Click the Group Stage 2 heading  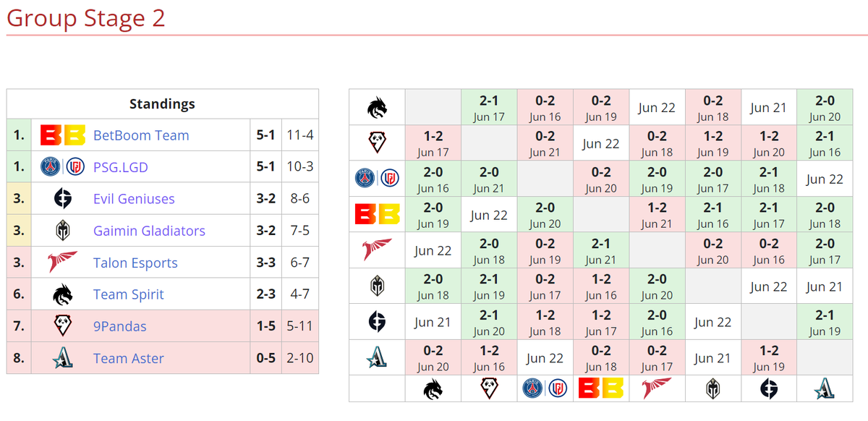pos(86,18)
